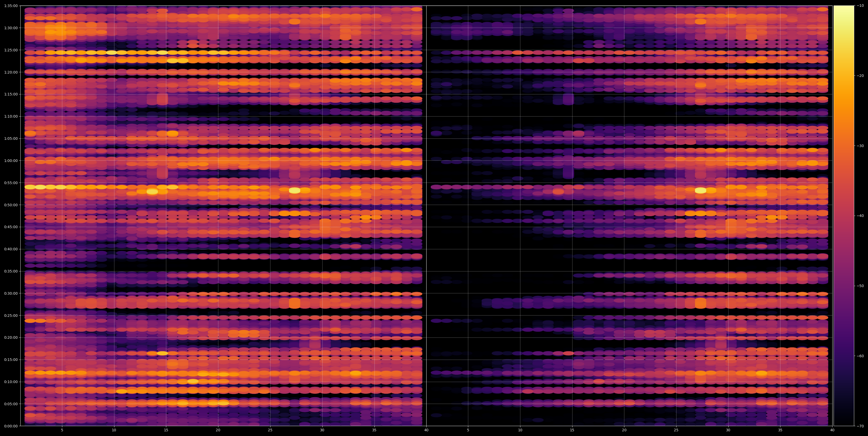Click x-axis tick 15 of right heatmap

(572, 430)
